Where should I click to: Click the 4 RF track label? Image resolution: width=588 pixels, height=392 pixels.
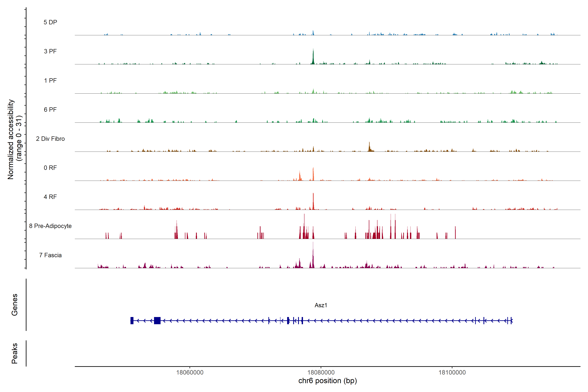pyautogui.click(x=50, y=197)
